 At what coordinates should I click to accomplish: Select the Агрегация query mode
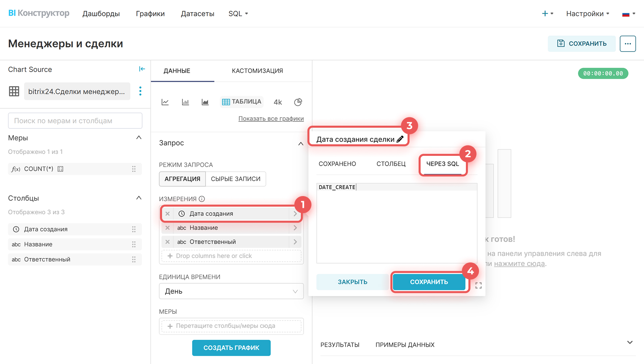point(182,179)
